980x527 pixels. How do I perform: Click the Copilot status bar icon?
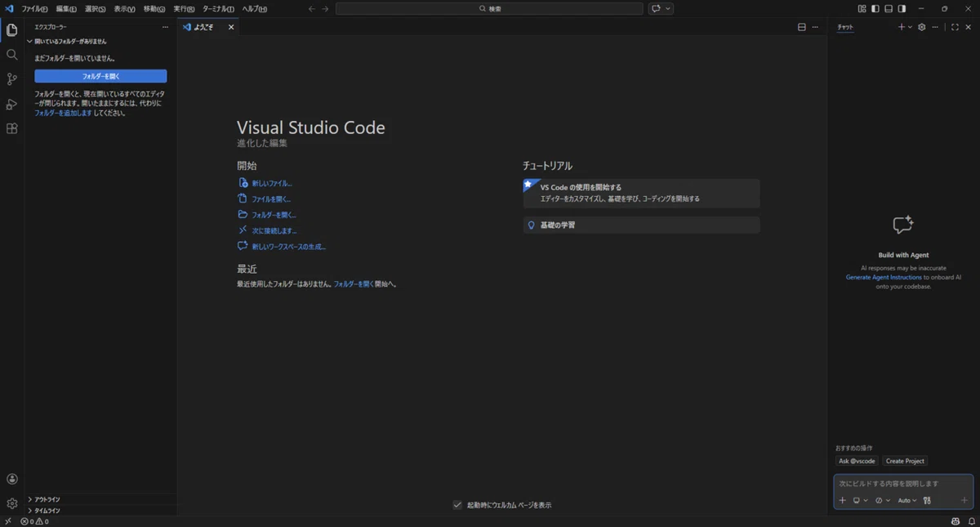(955, 521)
